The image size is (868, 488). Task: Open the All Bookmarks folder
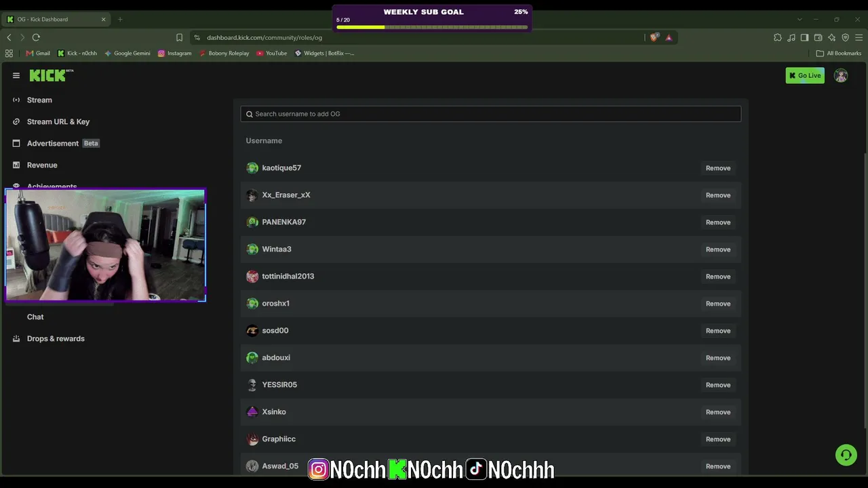coord(839,53)
